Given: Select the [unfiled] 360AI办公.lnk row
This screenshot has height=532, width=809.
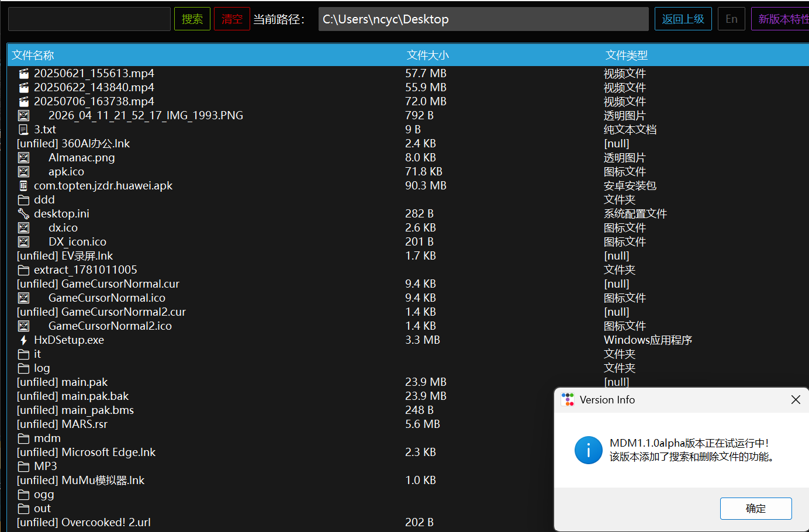Looking at the screenshot, I should 73,144.
